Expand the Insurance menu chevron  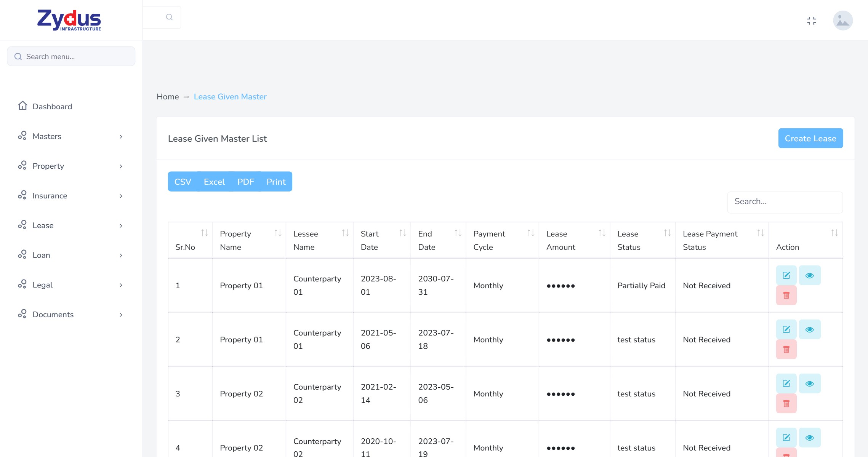(x=121, y=196)
